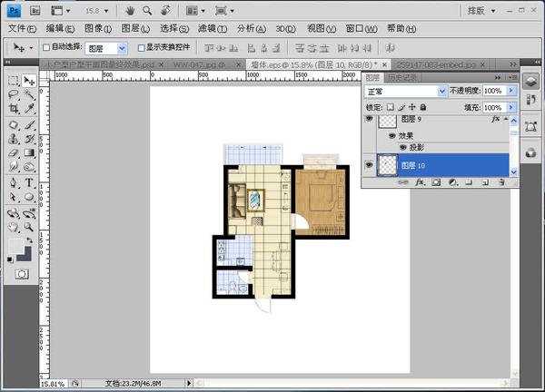545x392 pixels.
Task: Select the Eraser tool
Action: pyautogui.click(x=14, y=153)
